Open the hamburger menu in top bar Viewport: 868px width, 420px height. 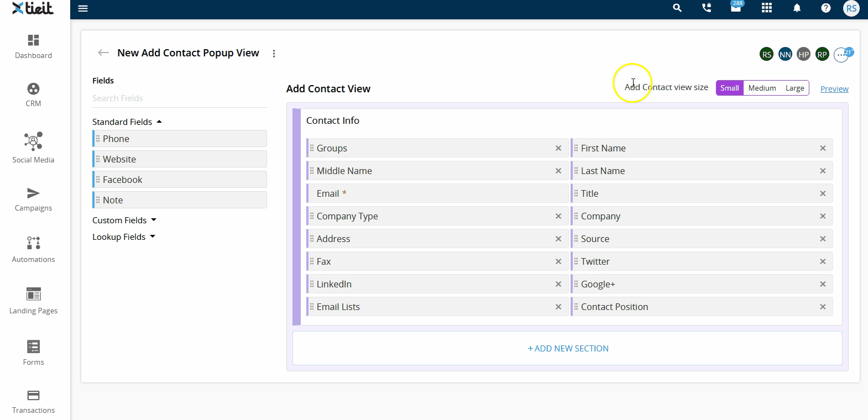pyautogui.click(x=83, y=8)
